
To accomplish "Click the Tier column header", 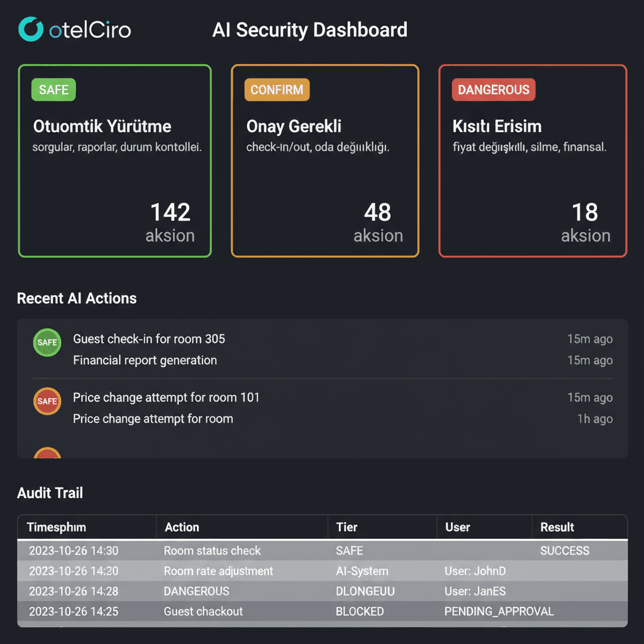I will click(x=347, y=527).
